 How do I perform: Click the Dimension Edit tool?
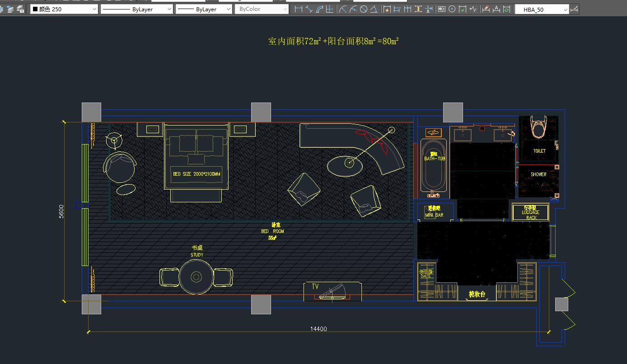[486, 9]
